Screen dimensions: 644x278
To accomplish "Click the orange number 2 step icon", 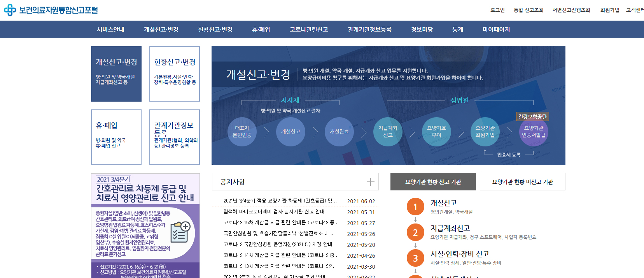I will click(x=415, y=232).
